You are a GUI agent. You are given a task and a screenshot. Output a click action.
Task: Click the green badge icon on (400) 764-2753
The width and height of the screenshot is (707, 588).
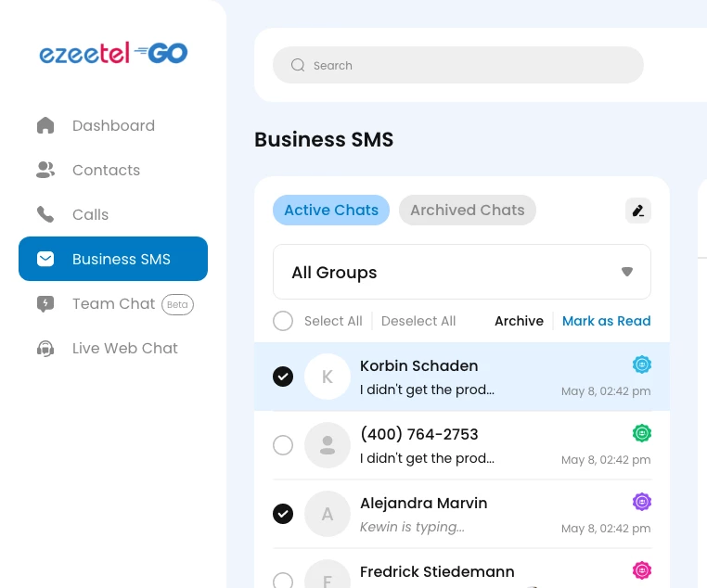pyautogui.click(x=642, y=433)
